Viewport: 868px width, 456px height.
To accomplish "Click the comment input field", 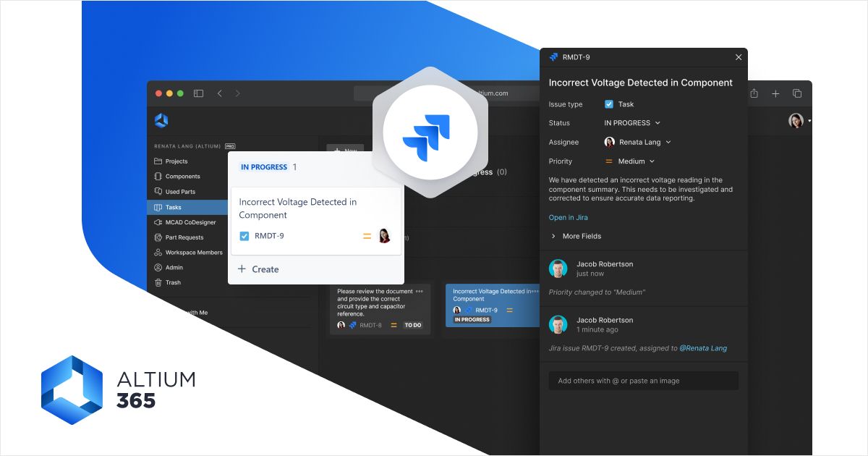I will 643,380.
